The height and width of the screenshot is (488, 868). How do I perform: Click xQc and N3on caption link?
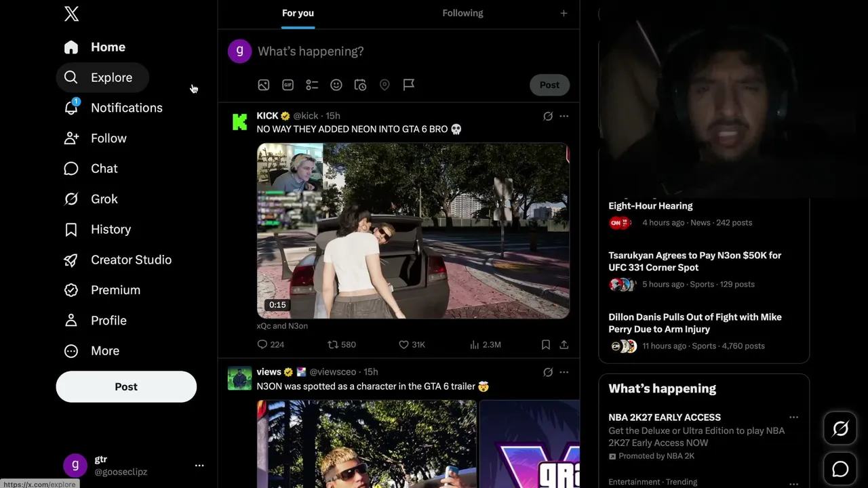282,326
